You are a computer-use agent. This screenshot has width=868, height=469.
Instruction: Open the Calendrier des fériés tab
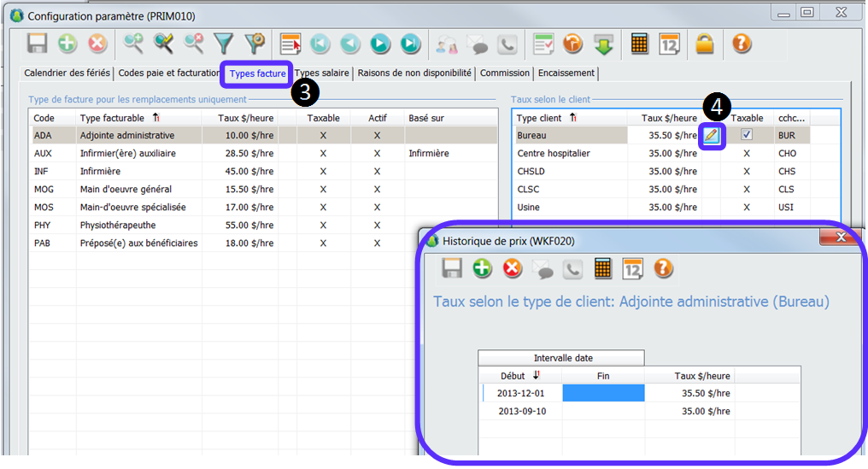coord(67,73)
